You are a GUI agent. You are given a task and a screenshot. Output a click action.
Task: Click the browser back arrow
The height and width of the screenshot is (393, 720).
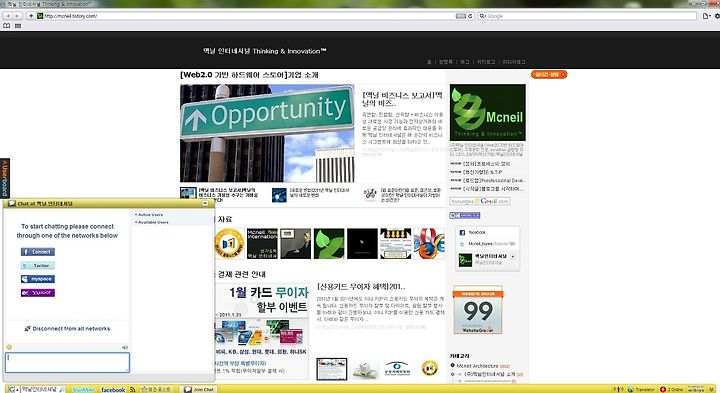click(7, 16)
